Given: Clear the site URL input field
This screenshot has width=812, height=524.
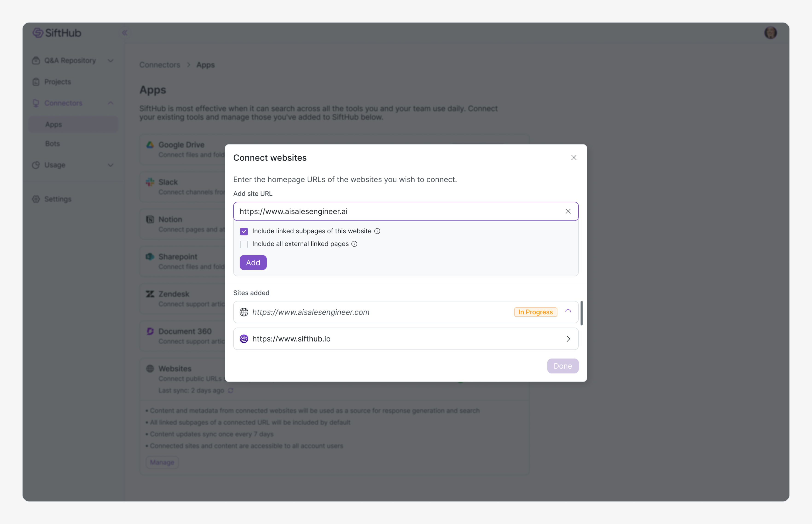Looking at the screenshot, I should coord(568,211).
